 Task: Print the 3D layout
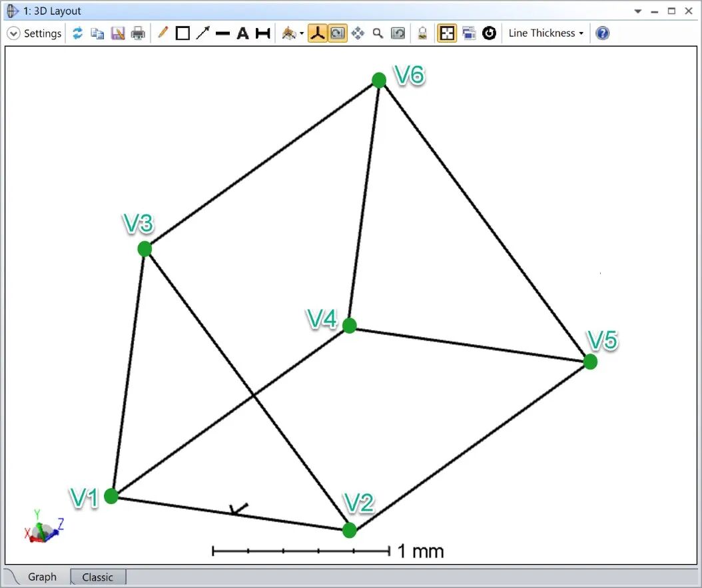(138, 33)
